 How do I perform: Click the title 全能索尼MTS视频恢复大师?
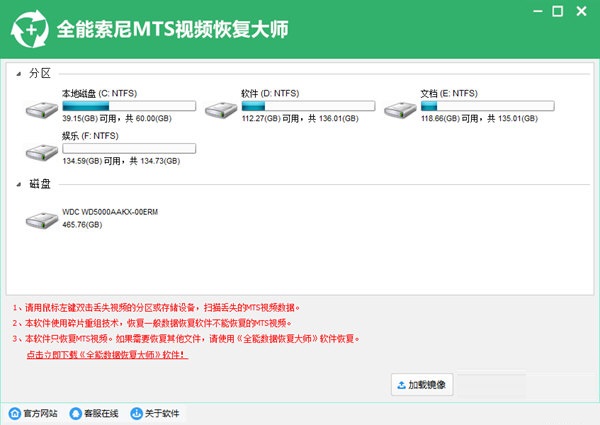(x=173, y=29)
